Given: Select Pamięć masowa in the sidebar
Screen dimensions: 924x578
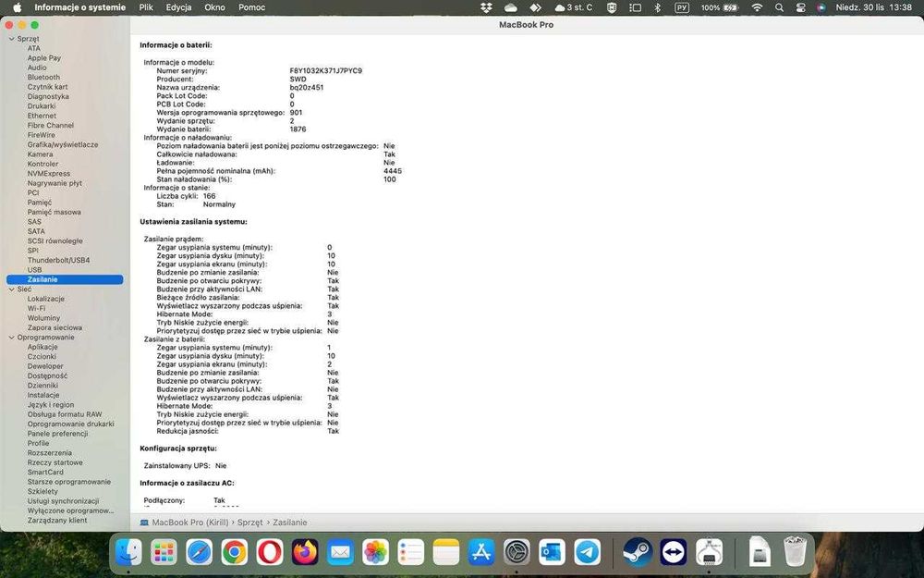Looking at the screenshot, I should (x=55, y=212).
